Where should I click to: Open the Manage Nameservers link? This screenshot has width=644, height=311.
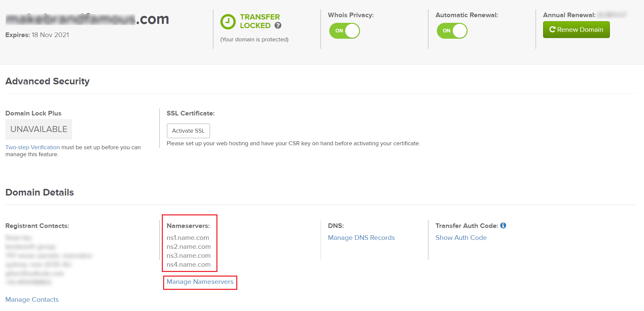(x=200, y=282)
